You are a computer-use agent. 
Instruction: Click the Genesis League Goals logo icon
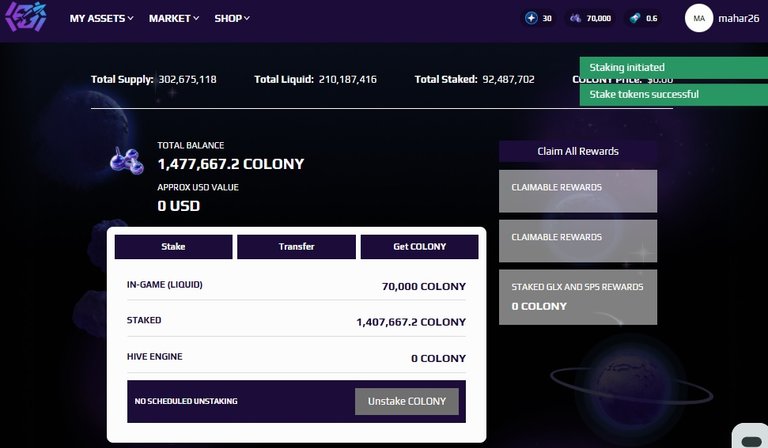tap(26, 17)
